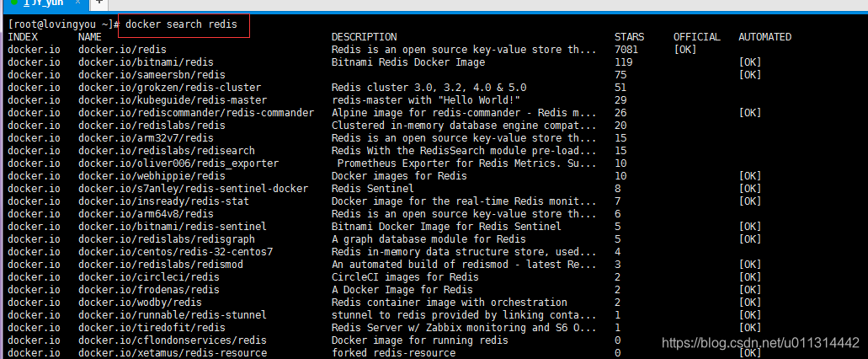The image size is (868, 359).
Task: Select docker.io/oliver006/redis_exporter name
Action: point(178,163)
